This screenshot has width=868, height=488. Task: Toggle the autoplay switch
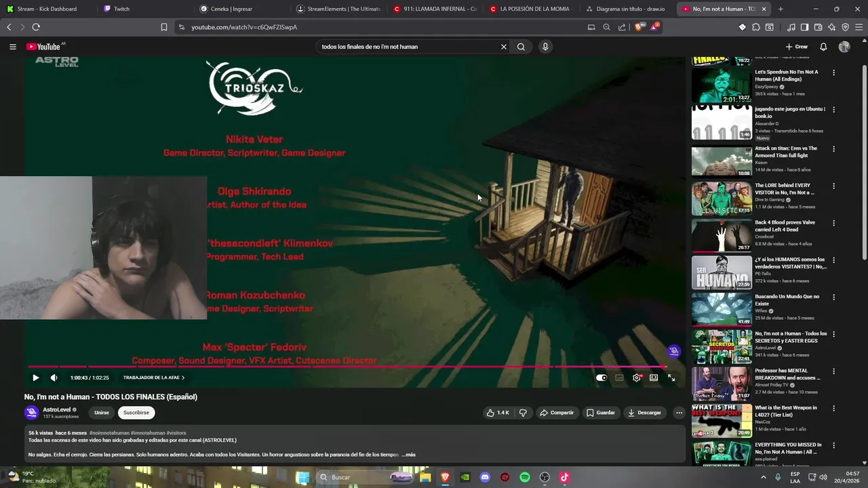(x=601, y=378)
